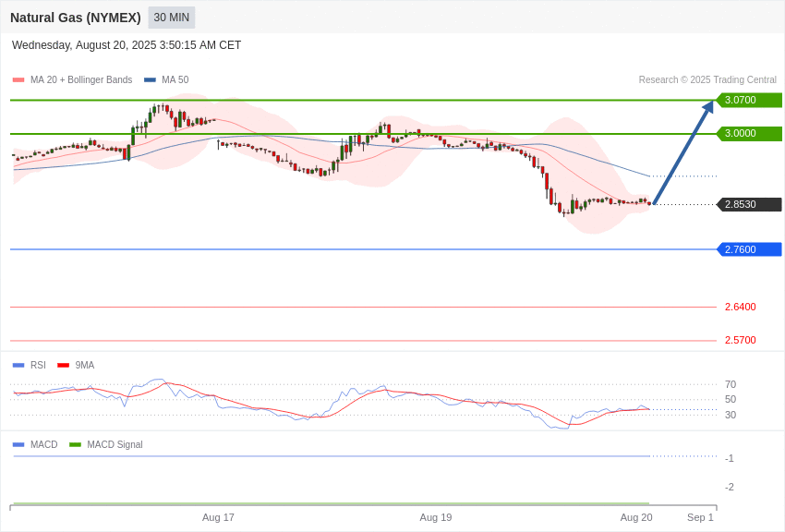Viewport: 785px width, 532px height.
Task: Click the Aug 20 date label
Action: (x=636, y=517)
